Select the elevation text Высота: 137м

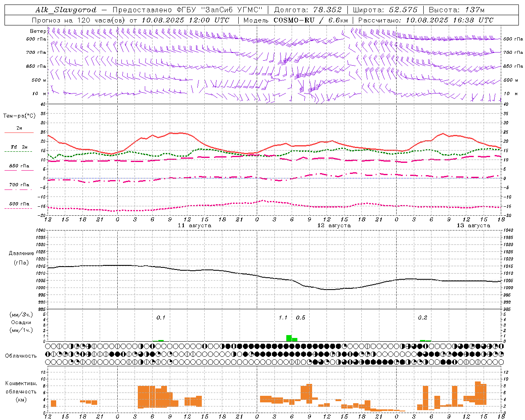click(x=457, y=10)
